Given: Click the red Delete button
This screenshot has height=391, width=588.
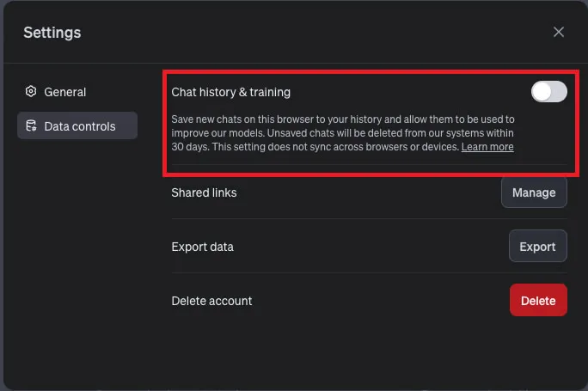Looking at the screenshot, I should point(538,301).
